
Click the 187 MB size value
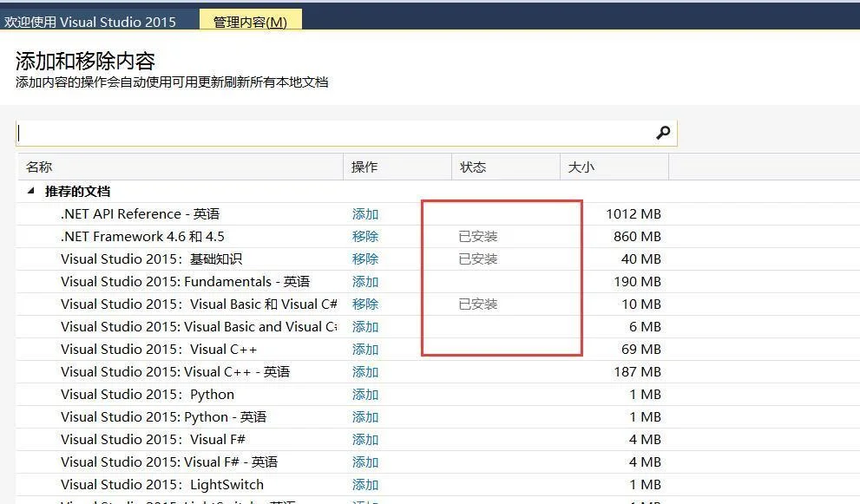pos(637,372)
